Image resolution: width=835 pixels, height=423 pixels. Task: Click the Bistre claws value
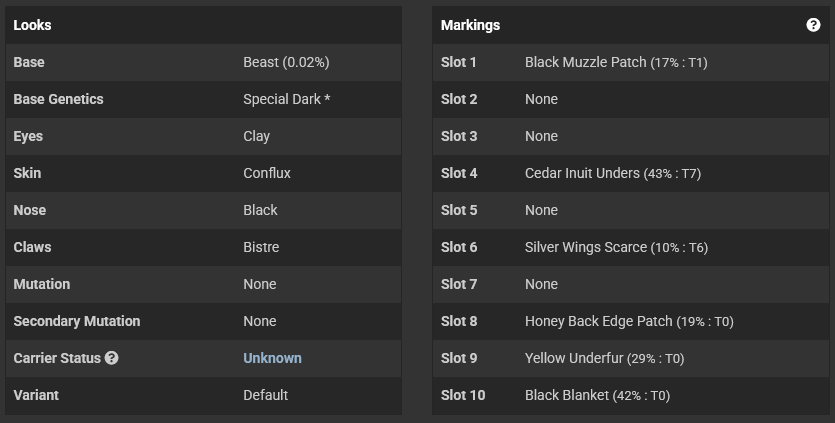261,247
